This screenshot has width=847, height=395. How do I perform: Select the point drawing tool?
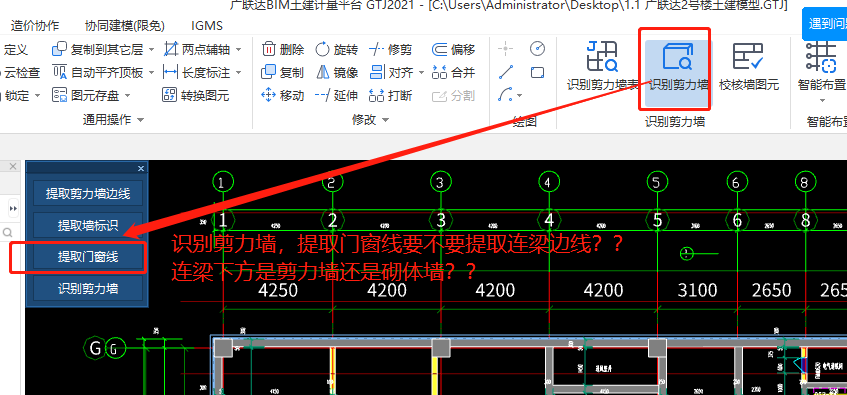click(x=506, y=49)
